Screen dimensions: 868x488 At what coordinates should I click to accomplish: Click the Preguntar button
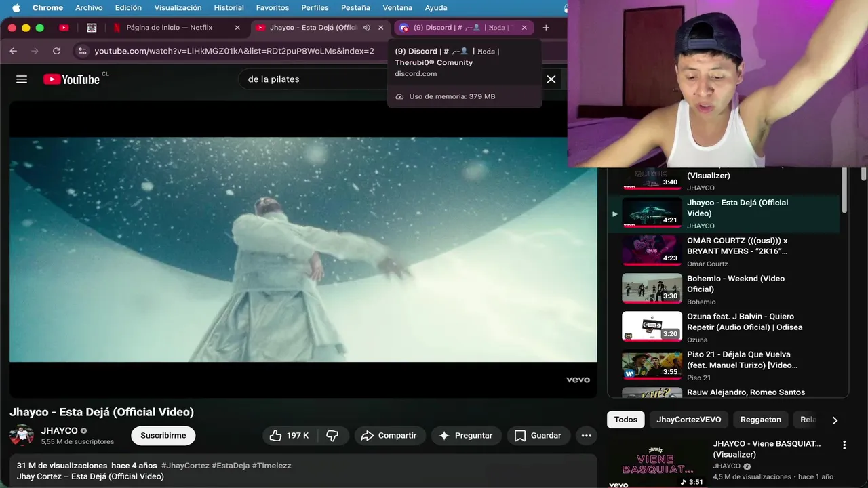tap(466, 436)
